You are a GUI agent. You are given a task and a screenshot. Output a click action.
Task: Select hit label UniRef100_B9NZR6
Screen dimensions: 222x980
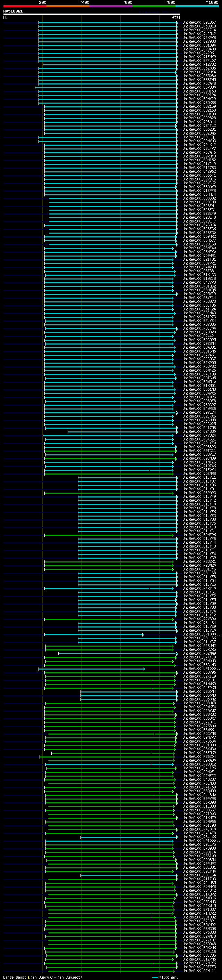199,535
